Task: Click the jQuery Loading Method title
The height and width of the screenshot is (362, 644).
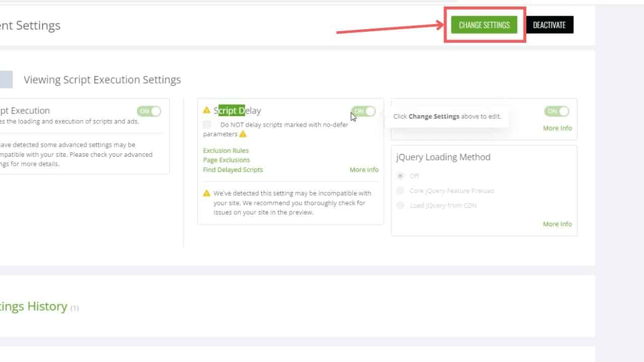Action: [443, 157]
